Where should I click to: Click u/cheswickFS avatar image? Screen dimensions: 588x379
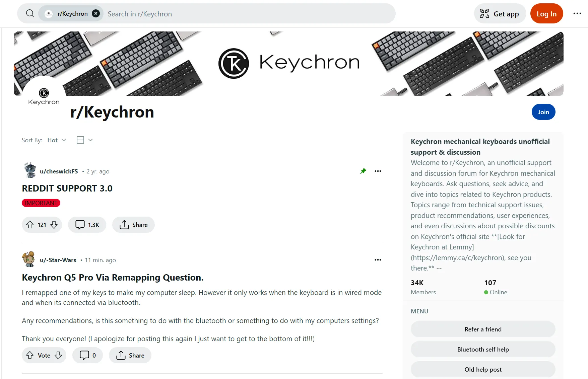click(30, 170)
